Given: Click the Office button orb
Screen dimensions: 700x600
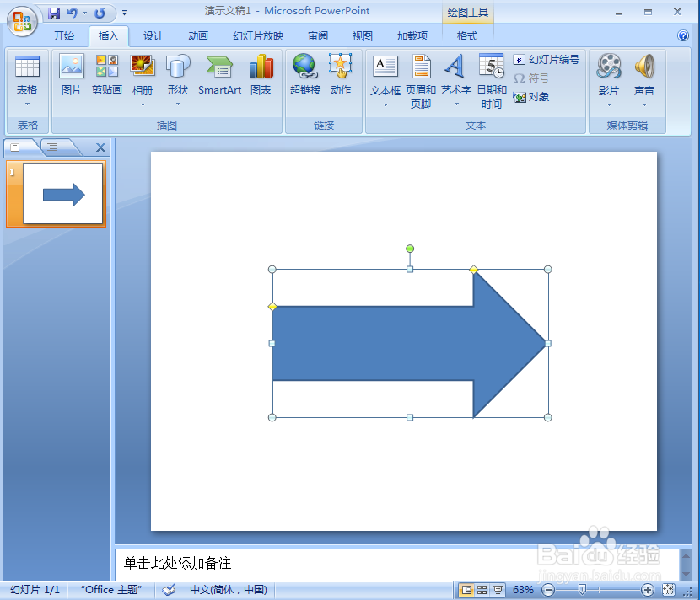Looking at the screenshot, I should tap(21, 21).
